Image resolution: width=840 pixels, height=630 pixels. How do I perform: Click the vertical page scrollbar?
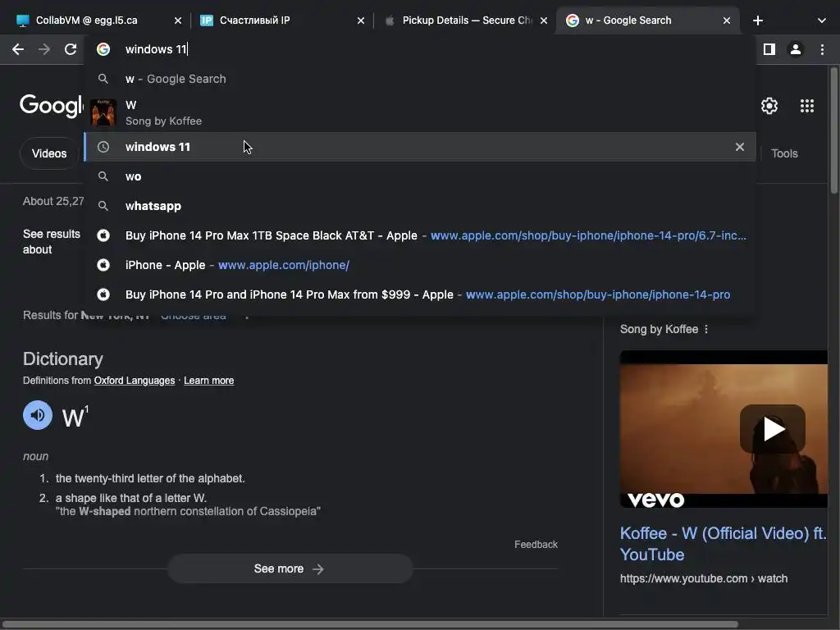click(x=833, y=130)
